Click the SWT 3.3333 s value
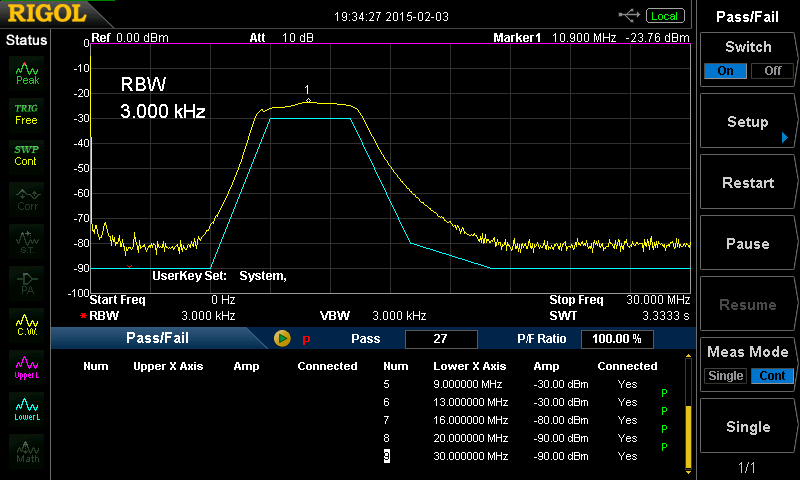800x480 pixels. pos(665,316)
